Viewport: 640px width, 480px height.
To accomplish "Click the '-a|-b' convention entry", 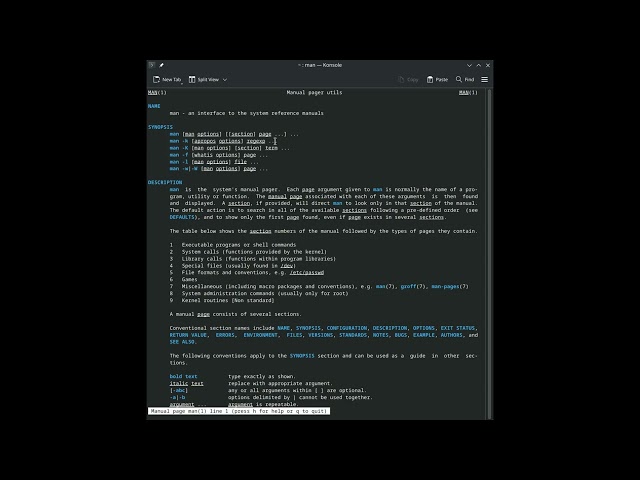I will click(178, 398).
